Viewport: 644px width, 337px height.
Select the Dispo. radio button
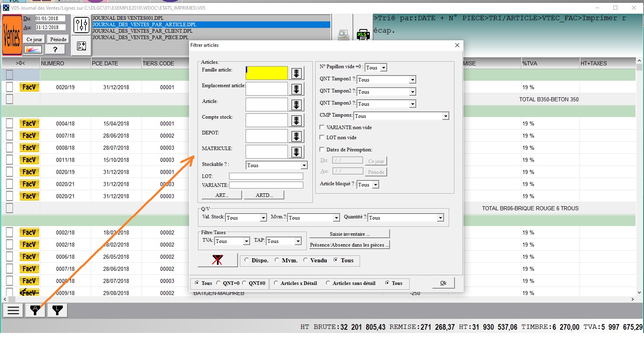246,260
